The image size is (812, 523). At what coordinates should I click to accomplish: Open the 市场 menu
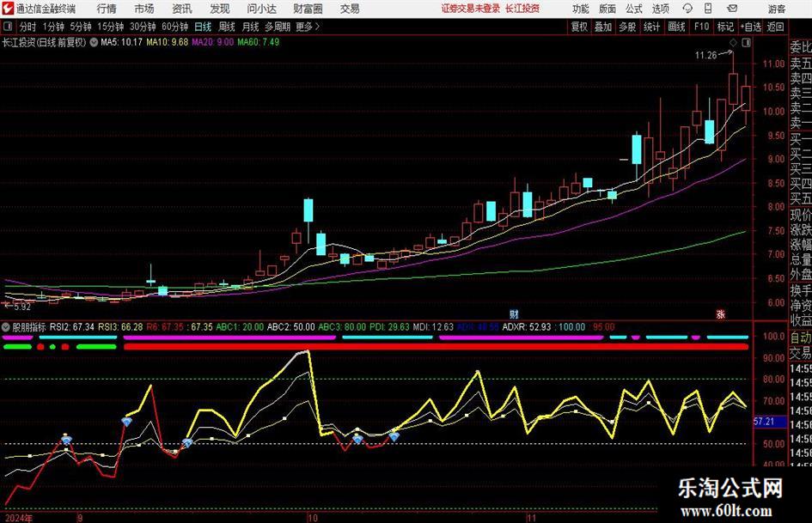pyautogui.click(x=144, y=9)
